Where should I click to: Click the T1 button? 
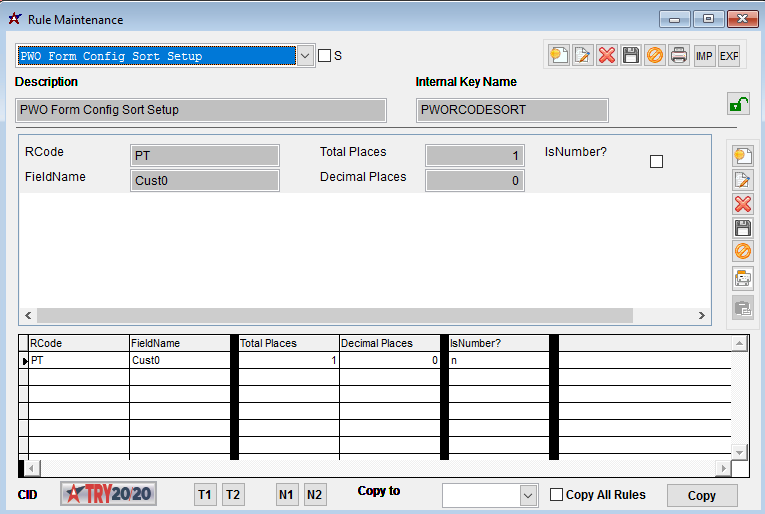205,495
